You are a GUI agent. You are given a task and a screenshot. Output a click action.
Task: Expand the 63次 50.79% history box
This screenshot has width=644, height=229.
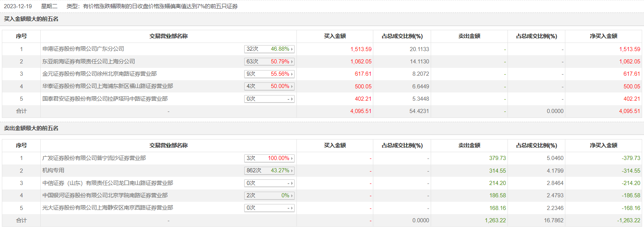pos(269,62)
